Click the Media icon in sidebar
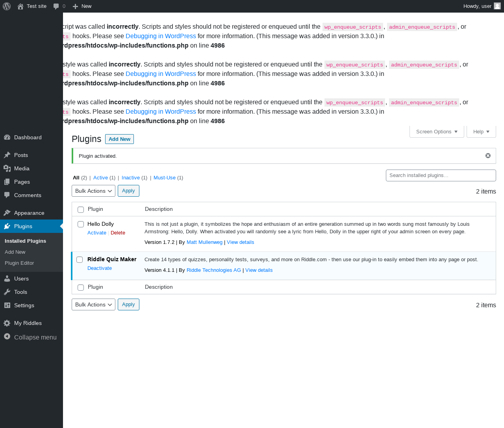This screenshot has height=428, width=504. click(7, 168)
